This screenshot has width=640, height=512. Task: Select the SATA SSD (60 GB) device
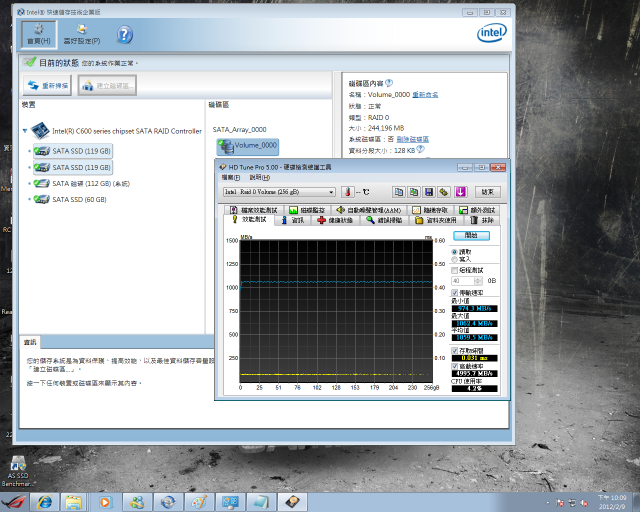click(70, 200)
